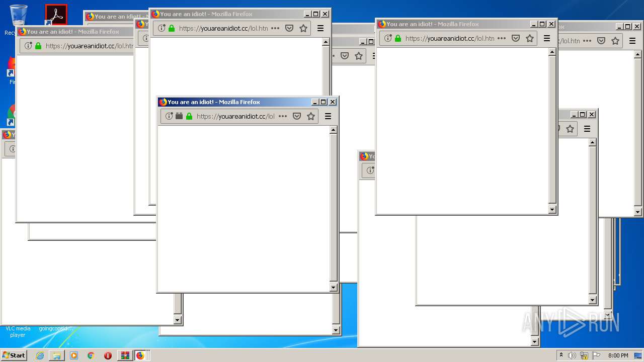Screen dimensions: 644x362
Task: Click the scroll down arrow in the large right-side window
Action: click(x=552, y=210)
